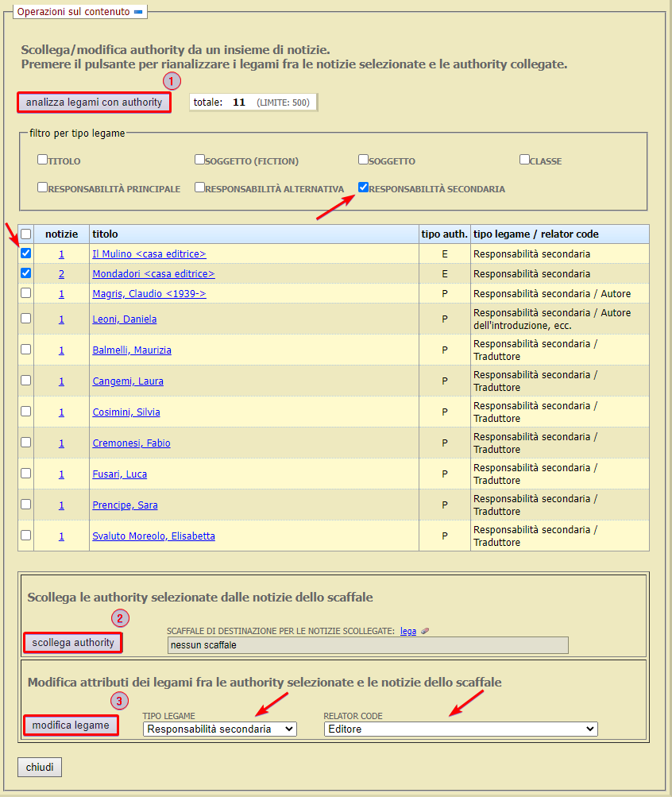672x797 pixels.
Task: Click the scollega authority button
Action: pyautogui.click(x=72, y=644)
